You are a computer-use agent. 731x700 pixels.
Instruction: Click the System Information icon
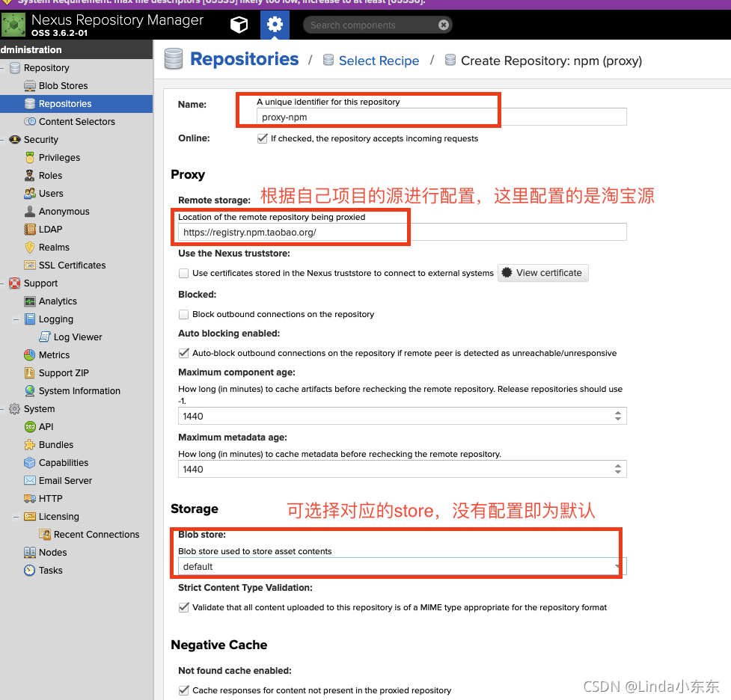(30, 390)
